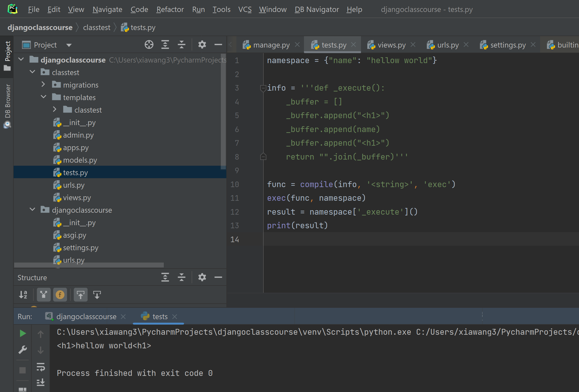Toggle the Show Fields filter button
579x392 pixels.
[x=60, y=295]
